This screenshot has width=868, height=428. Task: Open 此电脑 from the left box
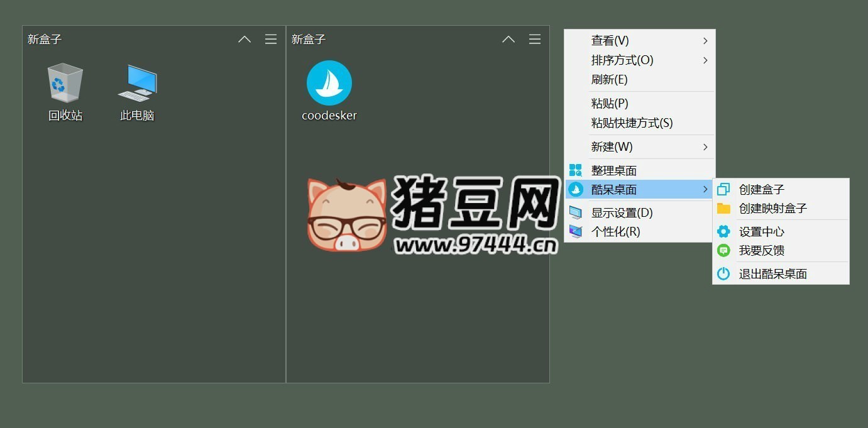pyautogui.click(x=136, y=82)
